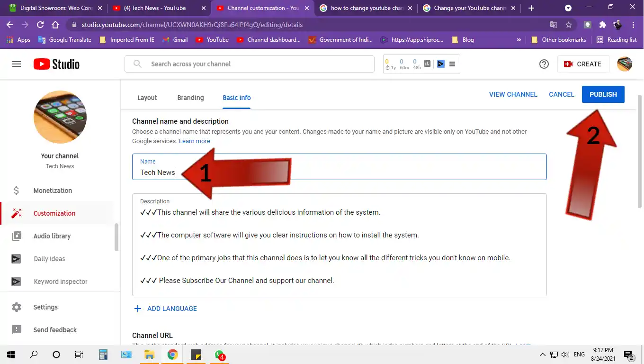This screenshot has height=364, width=644.
Task: Open the account avatar menu in Studio
Action: click(625, 64)
